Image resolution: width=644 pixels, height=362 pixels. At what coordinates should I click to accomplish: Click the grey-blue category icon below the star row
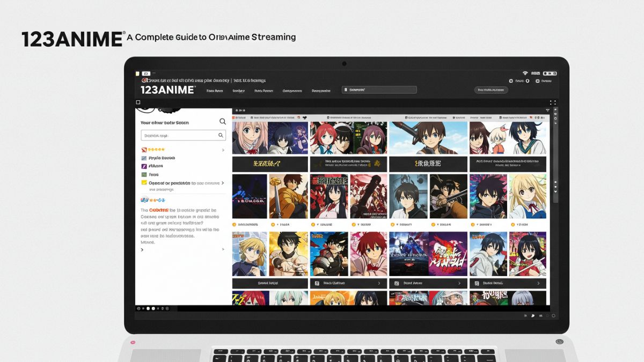[x=144, y=158]
